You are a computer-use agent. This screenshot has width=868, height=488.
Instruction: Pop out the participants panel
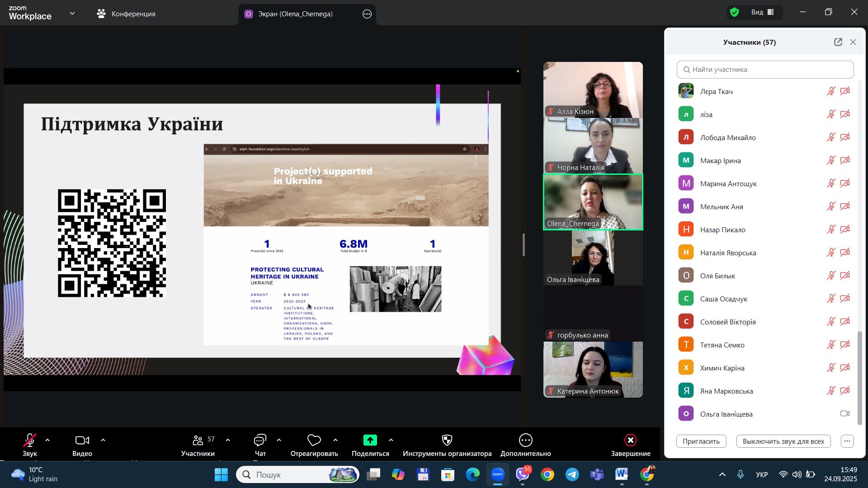838,42
